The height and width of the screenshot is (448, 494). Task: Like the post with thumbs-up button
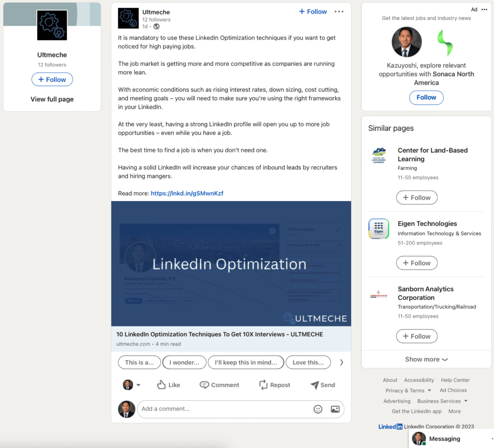click(x=168, y=385)
